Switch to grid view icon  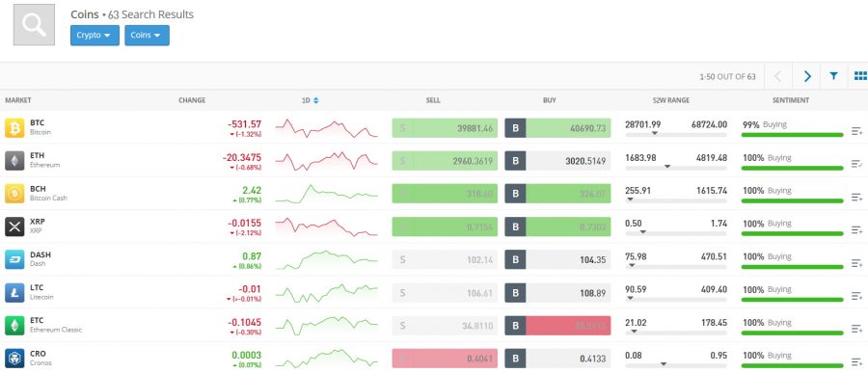[860, 76]
